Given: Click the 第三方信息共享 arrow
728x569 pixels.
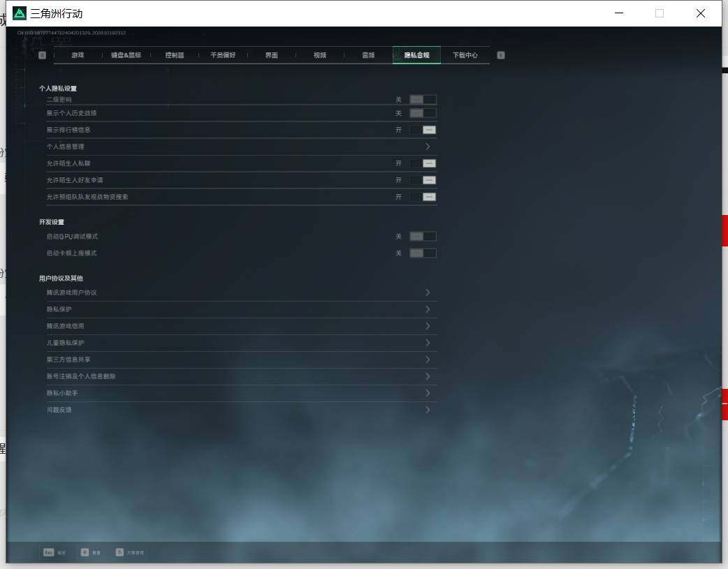Looking at the screenshot, I should (x=428, y=360).
